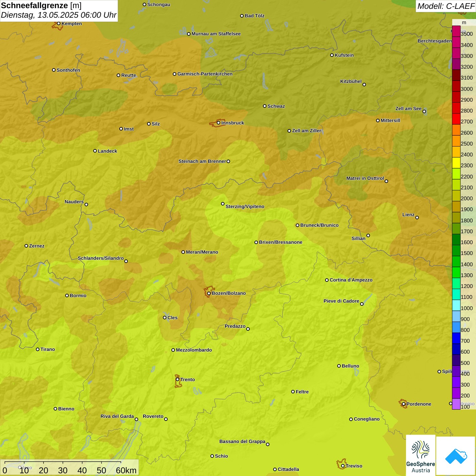Screen dimensions: 476x476
Task: Click the Reutte label
Action: point(129,75)
